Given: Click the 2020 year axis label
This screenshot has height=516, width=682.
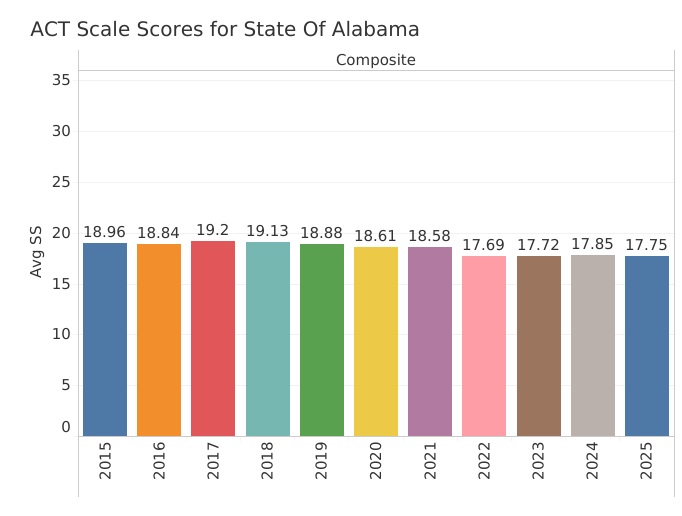Looking at the screenshot, I should [x=376, y=460].
